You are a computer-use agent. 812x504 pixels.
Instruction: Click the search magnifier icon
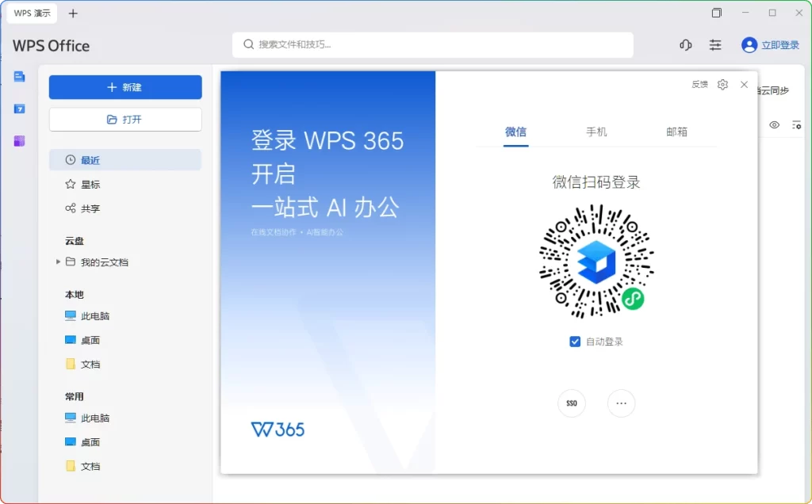248,45
